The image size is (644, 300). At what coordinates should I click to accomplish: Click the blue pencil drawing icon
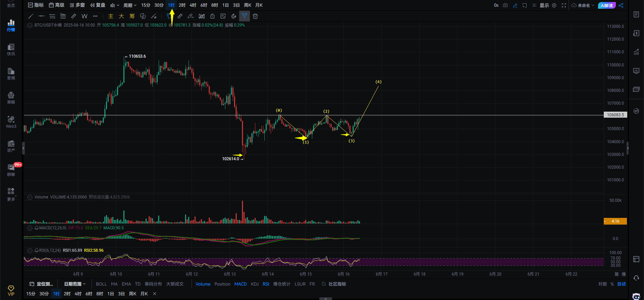[515, 5]
